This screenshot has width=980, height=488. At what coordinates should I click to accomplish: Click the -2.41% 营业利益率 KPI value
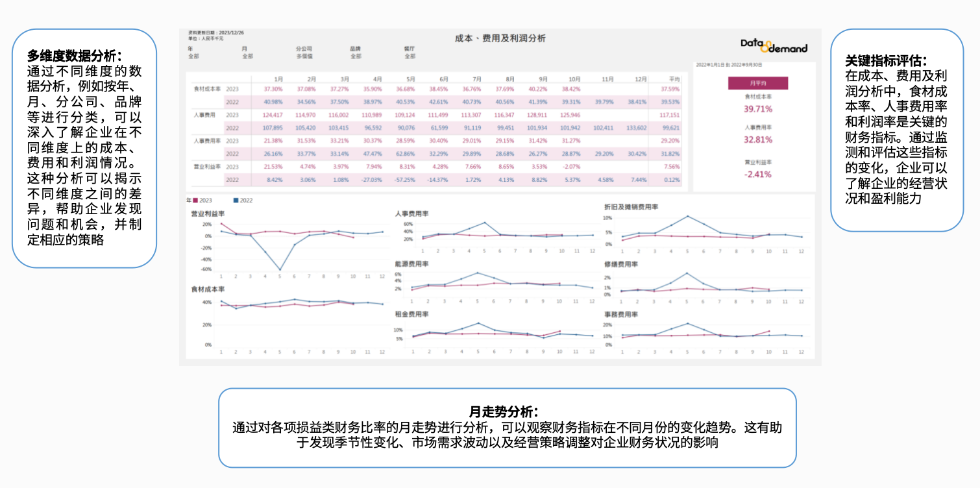757,174
